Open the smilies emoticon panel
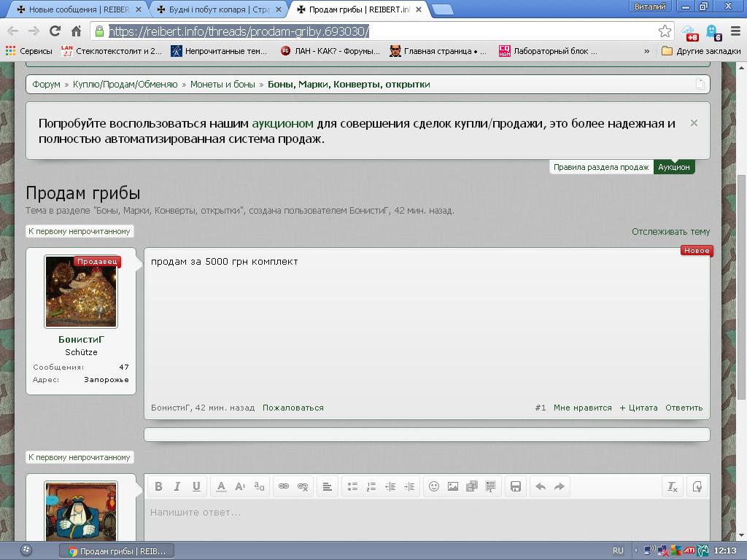The height and width of the screenshot is (560, 747). 434,486
